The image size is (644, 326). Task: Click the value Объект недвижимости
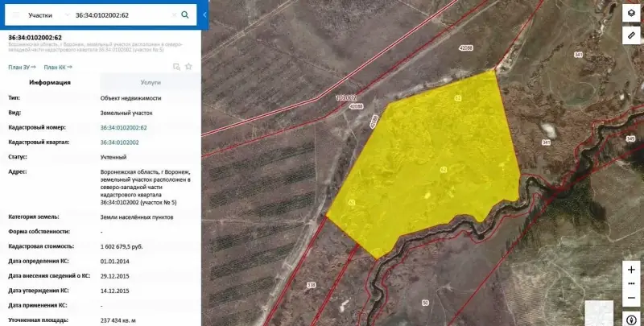(130, 98)
